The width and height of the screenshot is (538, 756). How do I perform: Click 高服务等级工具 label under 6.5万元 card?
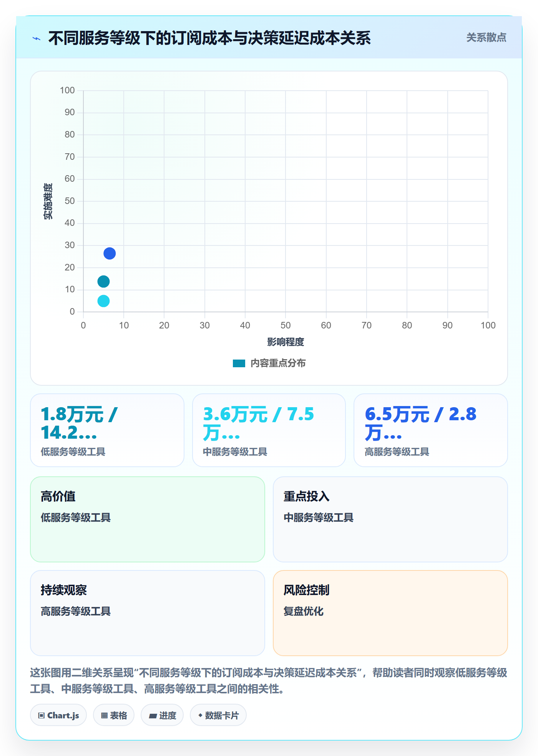(397, 452)
